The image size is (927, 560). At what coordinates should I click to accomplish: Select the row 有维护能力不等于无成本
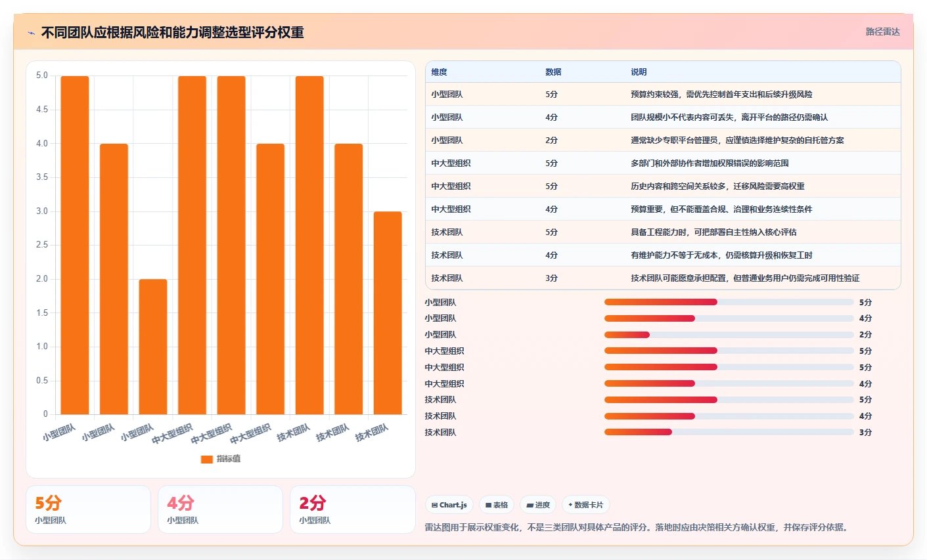coord(663,255)
